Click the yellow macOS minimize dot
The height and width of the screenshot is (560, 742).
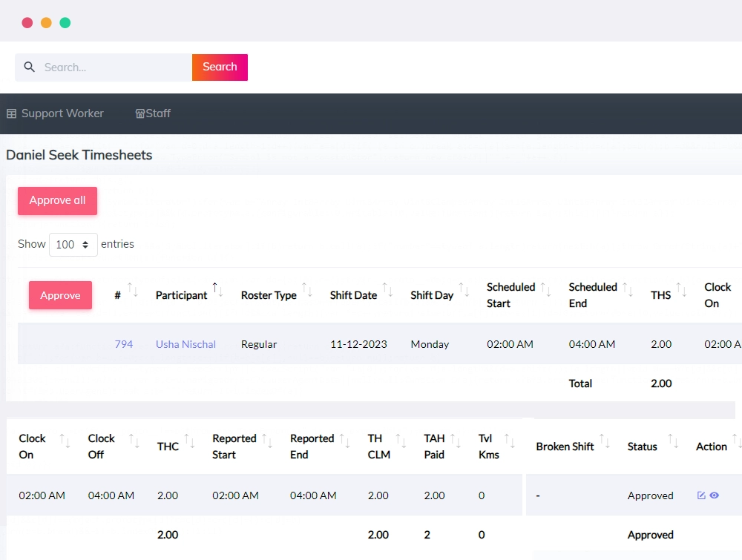(x=46, y=23)
